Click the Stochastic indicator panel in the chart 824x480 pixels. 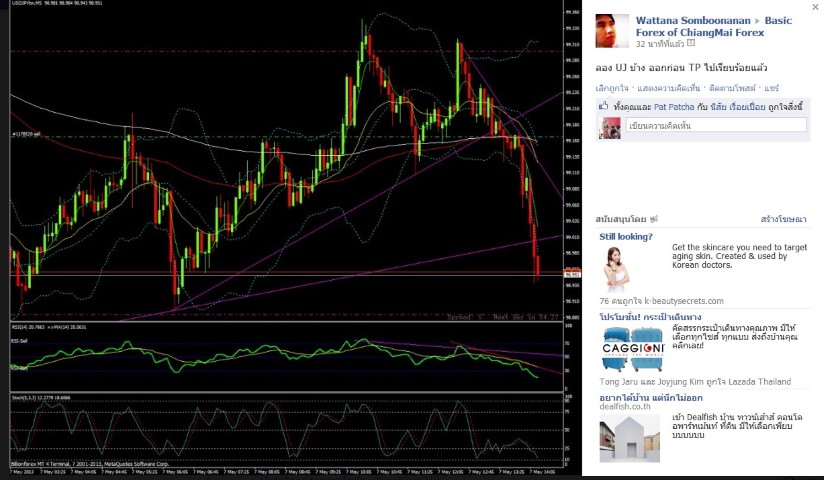click(x=286, y=431)
